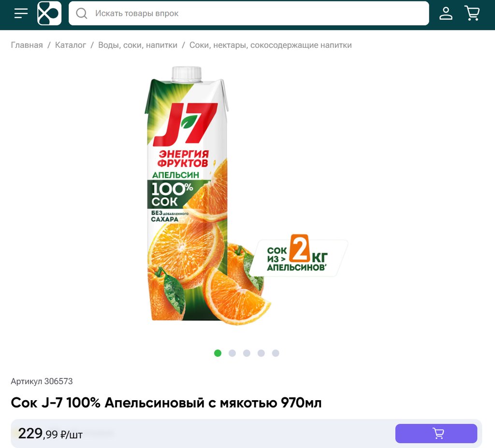This screenshot has width=495, height=448.
Task: Go to the Главная breadcrumb
Action: click(x=27, y=45)
